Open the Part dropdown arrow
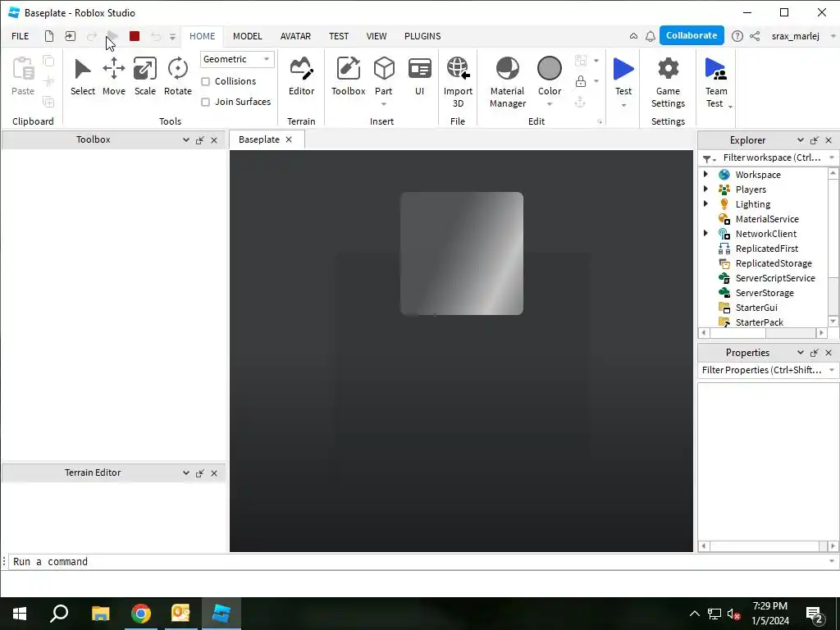 pyautogui.click(x=384, y=104)
